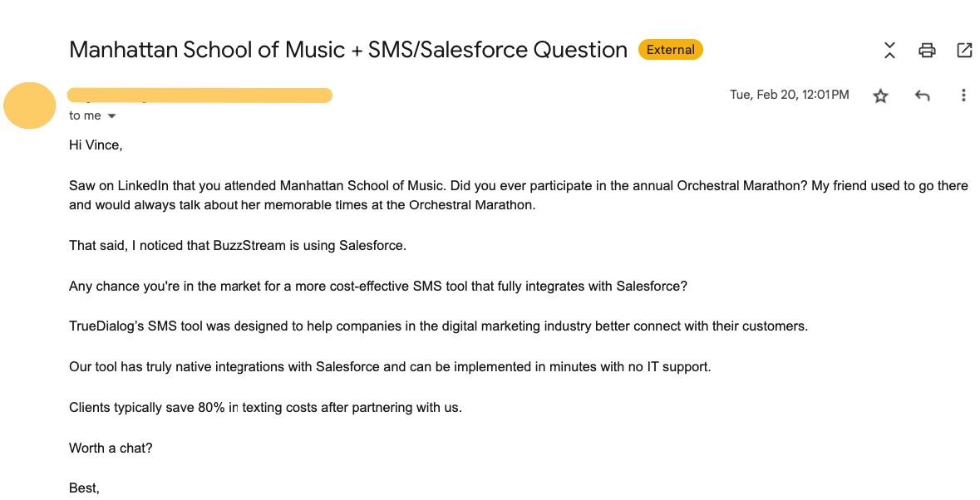Screen dimensions: 980x500
Task: Click the Tue, Feb 20 timestamp
Action: coord(789,95)
